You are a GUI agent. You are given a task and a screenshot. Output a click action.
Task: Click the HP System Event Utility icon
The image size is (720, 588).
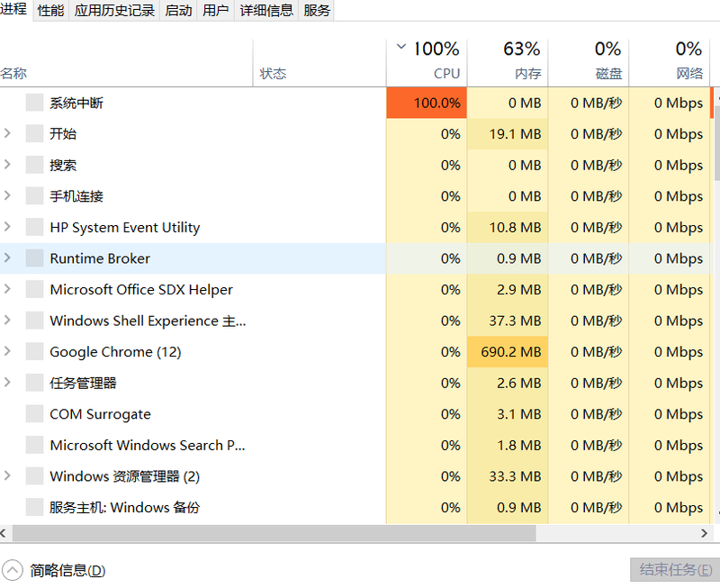tap(34, 228)
